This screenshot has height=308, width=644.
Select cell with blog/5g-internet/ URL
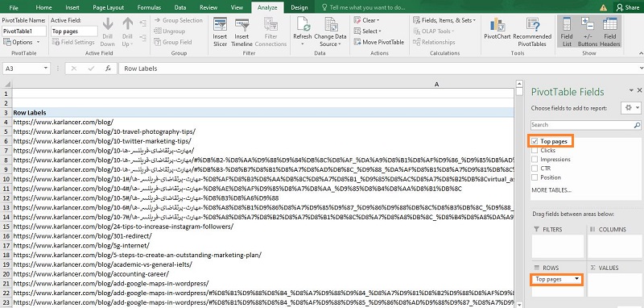263,245
